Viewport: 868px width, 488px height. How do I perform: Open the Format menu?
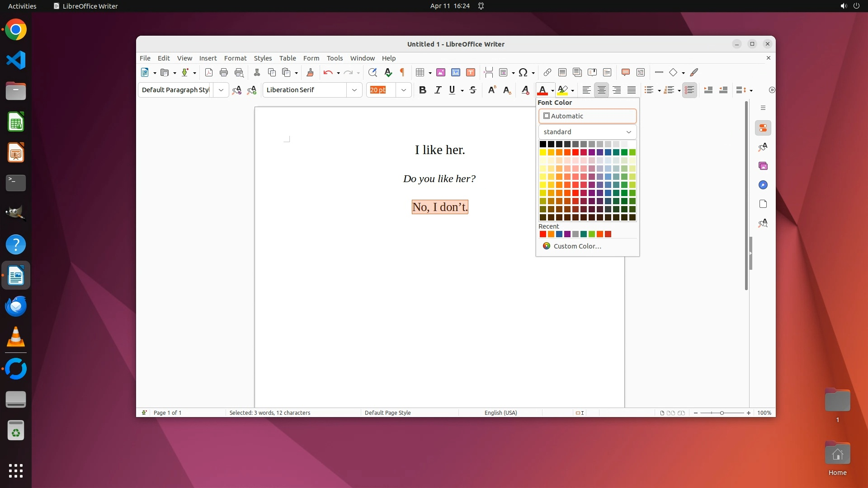point(235,58)
